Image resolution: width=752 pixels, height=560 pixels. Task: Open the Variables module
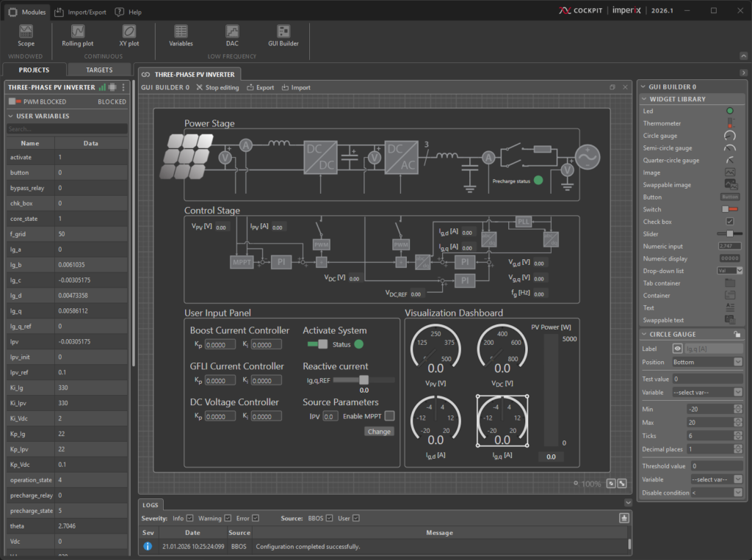(181, 35)
